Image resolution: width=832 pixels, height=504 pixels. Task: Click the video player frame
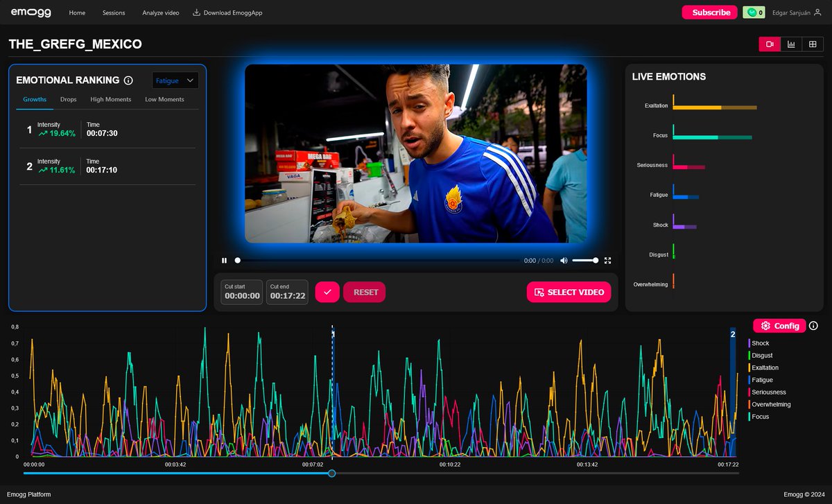tap(416, 153)
